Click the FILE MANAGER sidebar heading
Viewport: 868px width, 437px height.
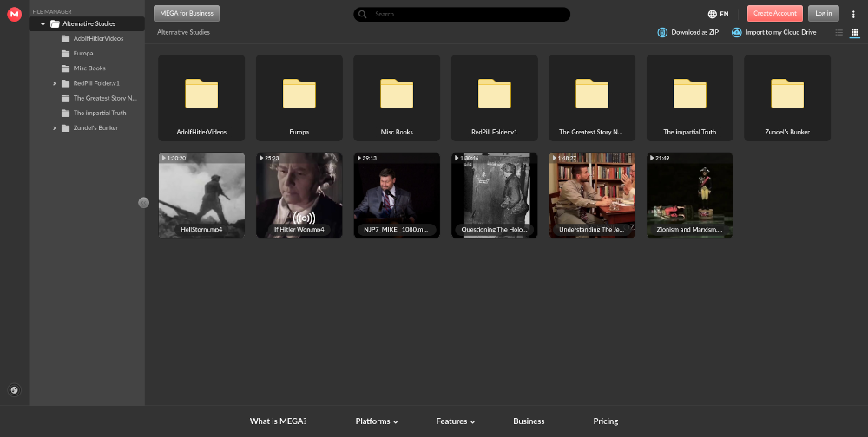coord(52,11)
